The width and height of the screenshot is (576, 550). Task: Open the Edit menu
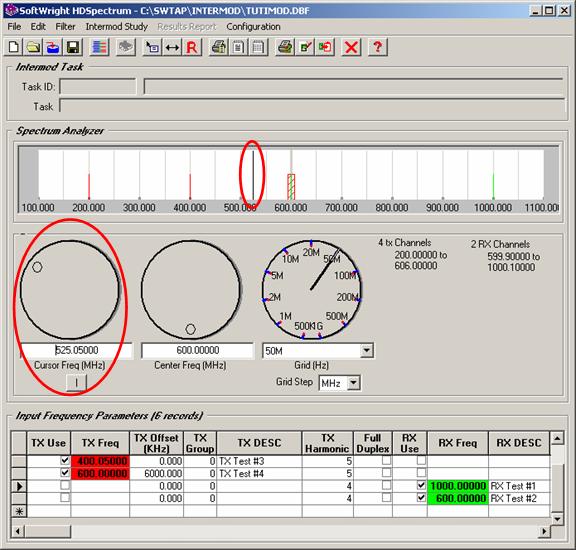tap(38, 26)
